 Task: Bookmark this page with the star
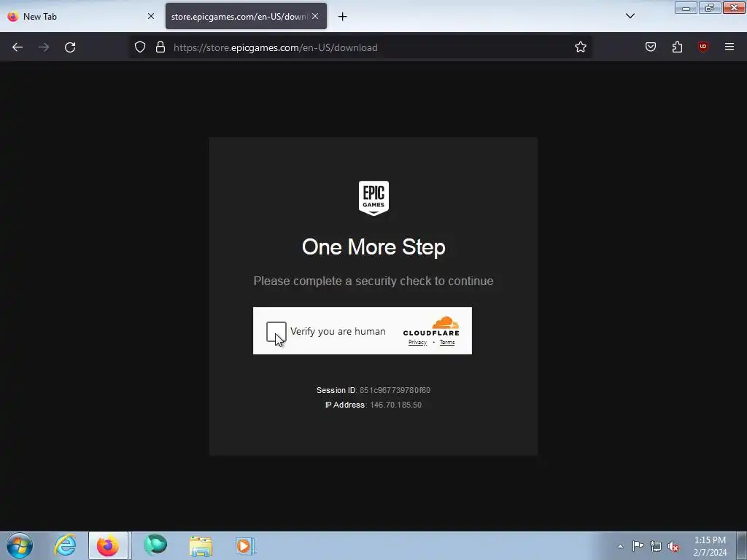coord(580,47)
